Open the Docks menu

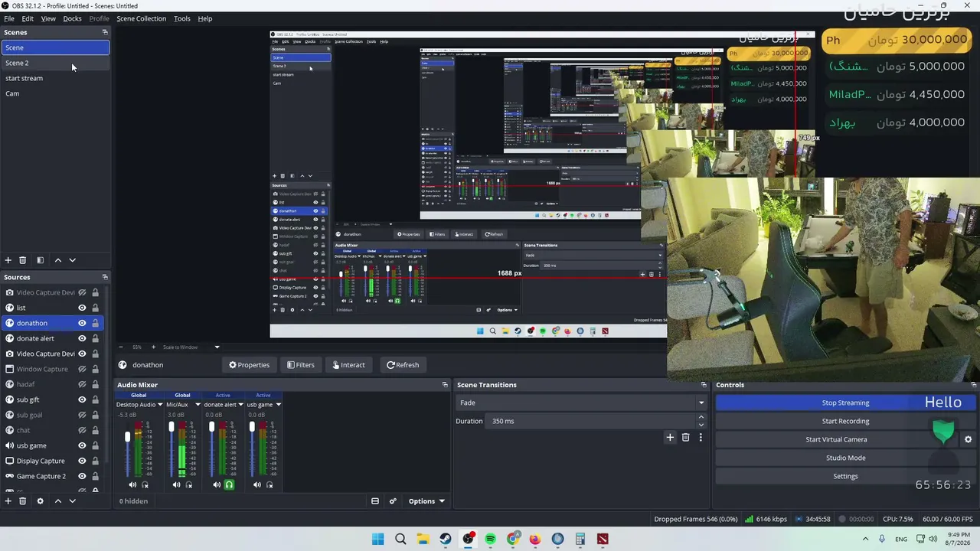(x=72, y=18)
